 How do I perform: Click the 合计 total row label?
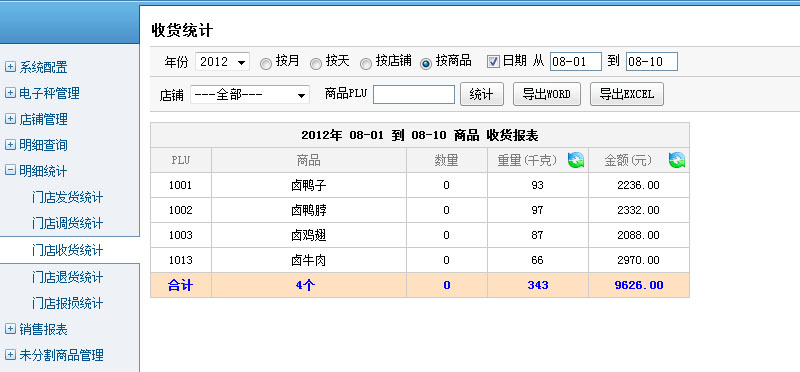click(x=181, y=285)
